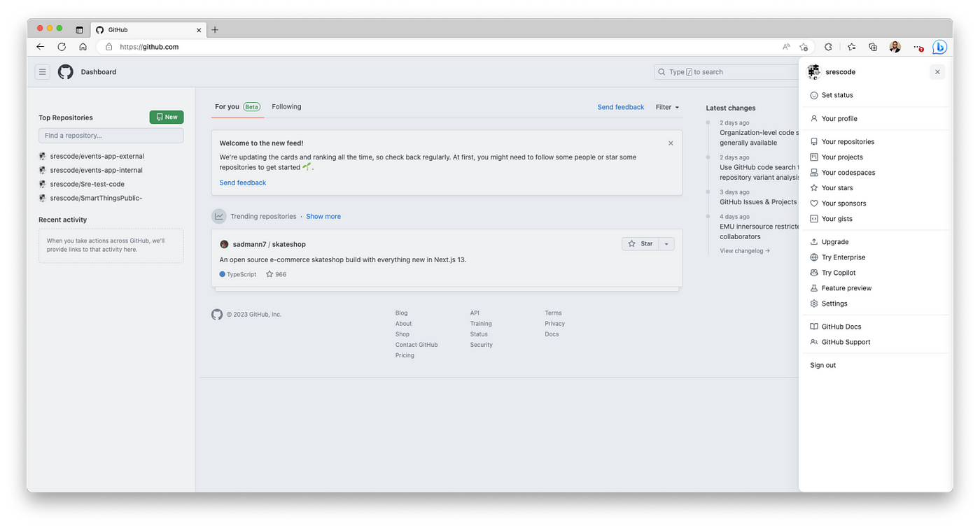Image resolution: width=980 pixels, height=528 pixels.
Task: Open Your gists menu item
Action: click(x=874, y=219)
